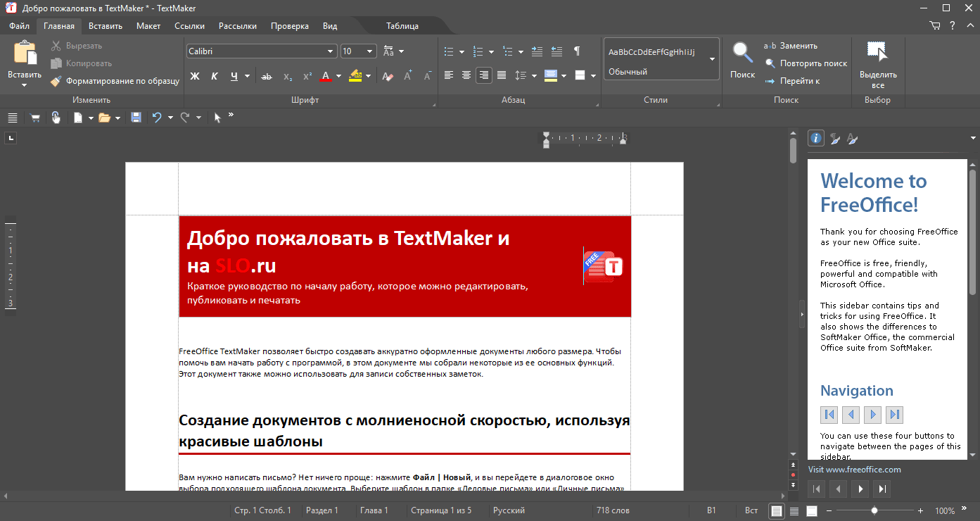Click 100% zoom level in status bar
The width and height of the screenshot is (980, 521).
click(x=945, y=510)
